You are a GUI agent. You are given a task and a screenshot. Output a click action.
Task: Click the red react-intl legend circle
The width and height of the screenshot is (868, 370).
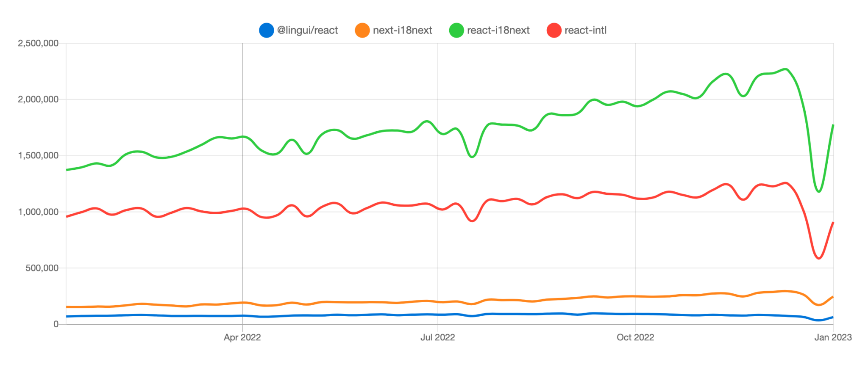pyautogui.click(x=554, y=30)
